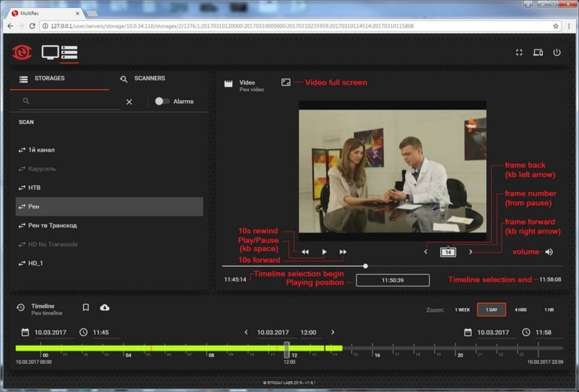The height and width of the screenshot is (392, 579).
Task: Click the browser address bar
Action: click(301, 26)
